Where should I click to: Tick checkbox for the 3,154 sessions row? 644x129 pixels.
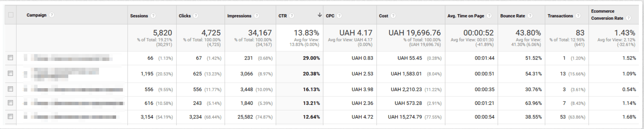pyautogui.click(x=11, y=117)
